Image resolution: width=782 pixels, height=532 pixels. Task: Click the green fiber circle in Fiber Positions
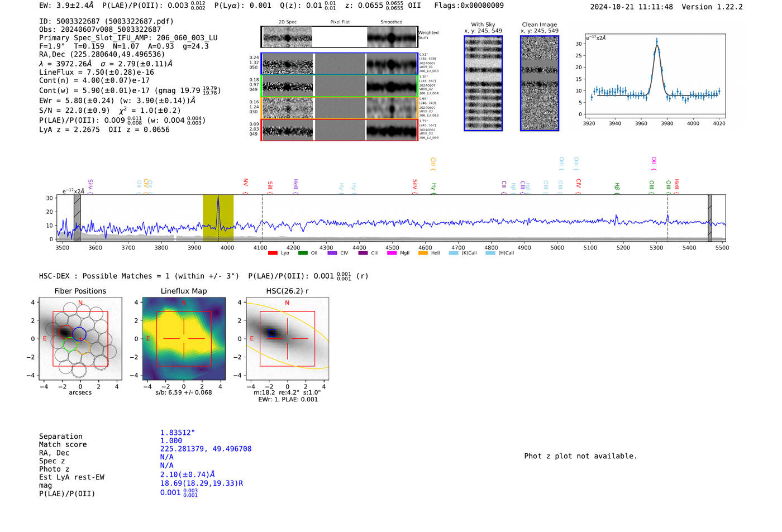70,345
